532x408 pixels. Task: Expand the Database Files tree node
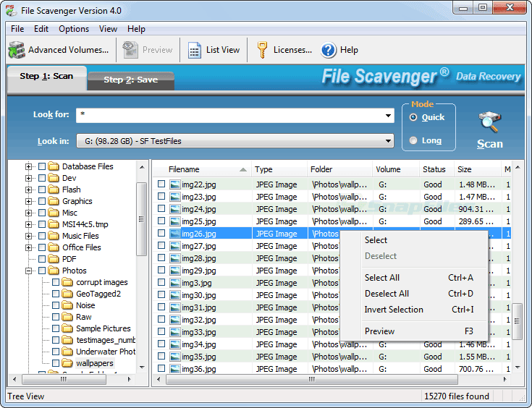[28, 166]
